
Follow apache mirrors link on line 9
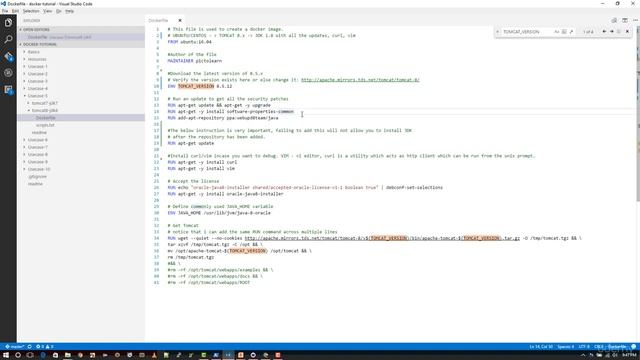pos(360,80)
